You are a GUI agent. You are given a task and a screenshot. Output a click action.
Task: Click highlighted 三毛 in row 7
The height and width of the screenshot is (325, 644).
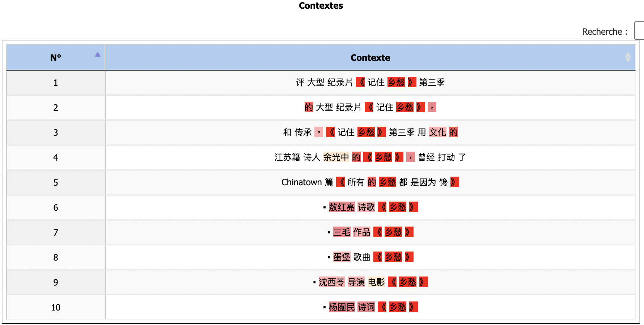(x=342, y=232)
